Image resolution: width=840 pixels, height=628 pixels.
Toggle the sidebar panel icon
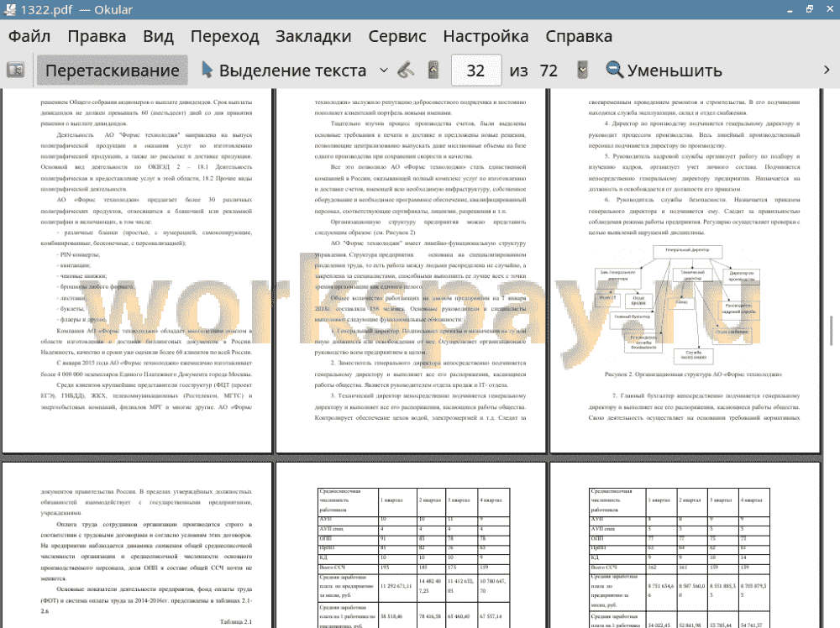15,71
